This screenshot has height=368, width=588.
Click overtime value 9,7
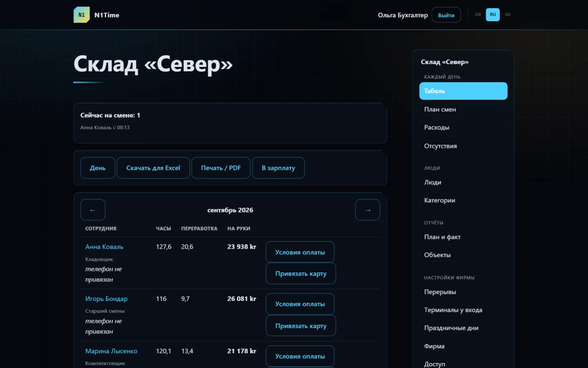pos(185,299)
